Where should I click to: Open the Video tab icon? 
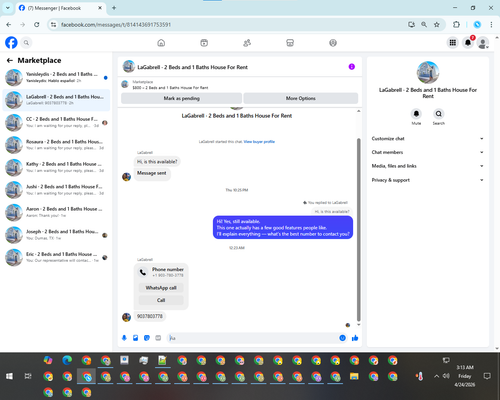204,43
